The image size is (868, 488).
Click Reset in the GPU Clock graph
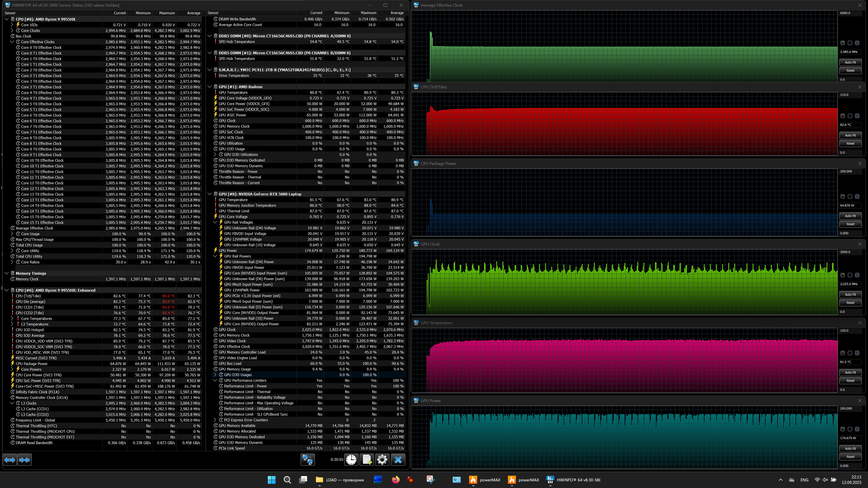(850, 302)
